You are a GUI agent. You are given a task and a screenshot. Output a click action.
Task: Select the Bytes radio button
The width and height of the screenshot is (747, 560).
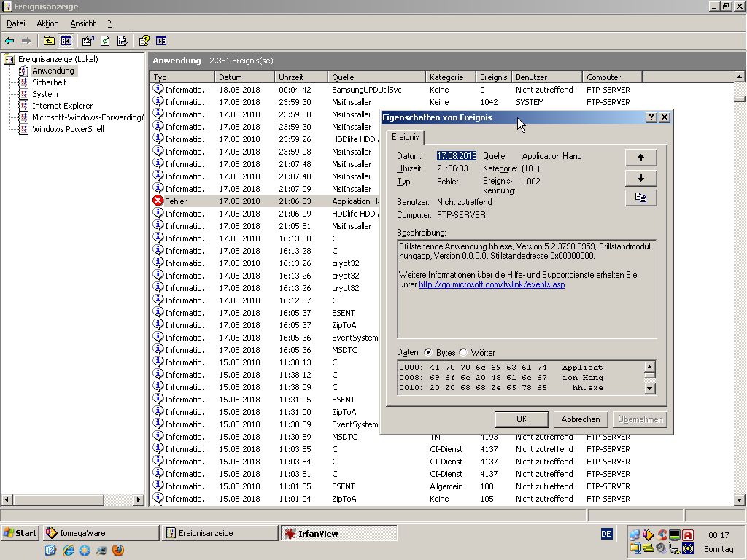[428, 353]
